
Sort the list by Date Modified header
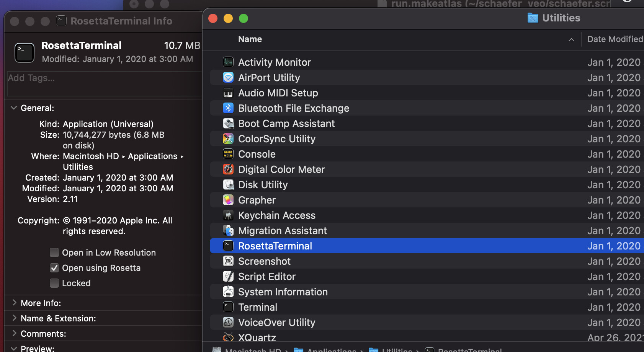[x=615, y=39]
